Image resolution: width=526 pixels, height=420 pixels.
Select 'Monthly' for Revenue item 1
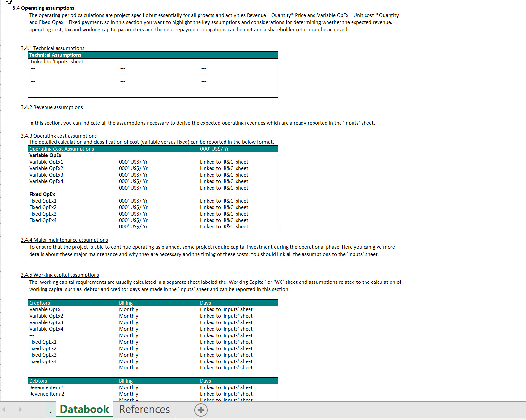129,387
